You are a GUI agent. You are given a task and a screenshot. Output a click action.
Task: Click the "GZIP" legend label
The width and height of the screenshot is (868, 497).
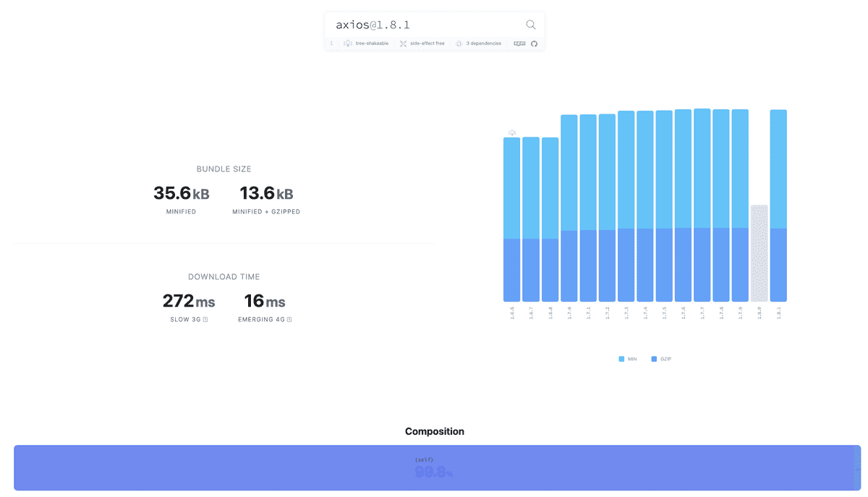tap(666, 359)
